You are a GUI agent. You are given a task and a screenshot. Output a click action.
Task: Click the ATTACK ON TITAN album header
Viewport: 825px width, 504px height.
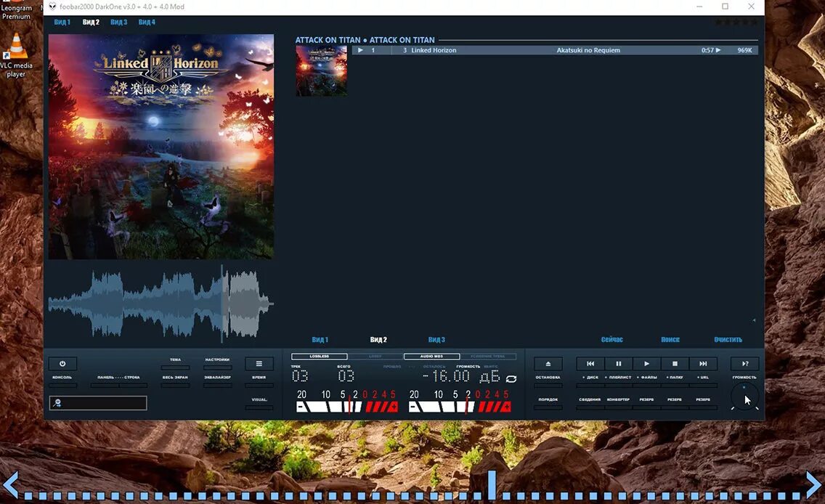(365, 40)
